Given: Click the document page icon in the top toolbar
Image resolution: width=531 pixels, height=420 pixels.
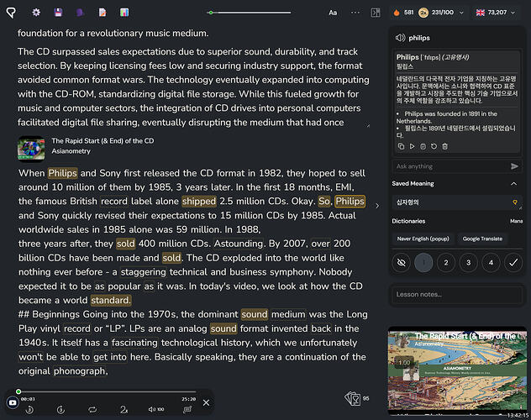Looking at the screenshot, I should tap(103, 13).
